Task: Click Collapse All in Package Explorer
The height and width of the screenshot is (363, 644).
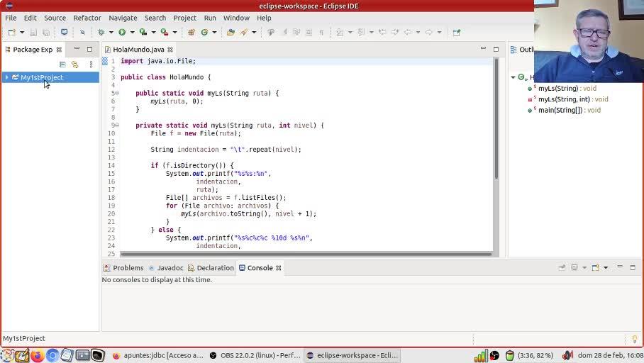Action: pyautogui.click(x=62, y=65)
